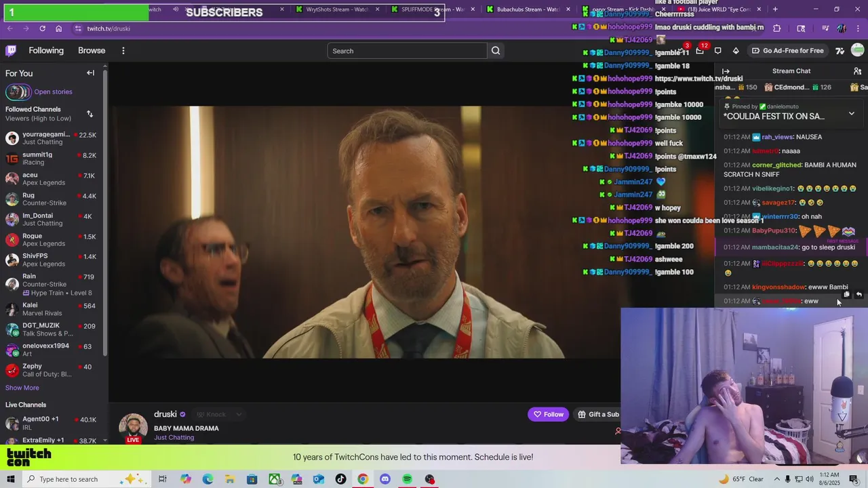This screenshot has width=868, height=488.
Task: Collapse the For You sidebar
Action: pos(90,73)
